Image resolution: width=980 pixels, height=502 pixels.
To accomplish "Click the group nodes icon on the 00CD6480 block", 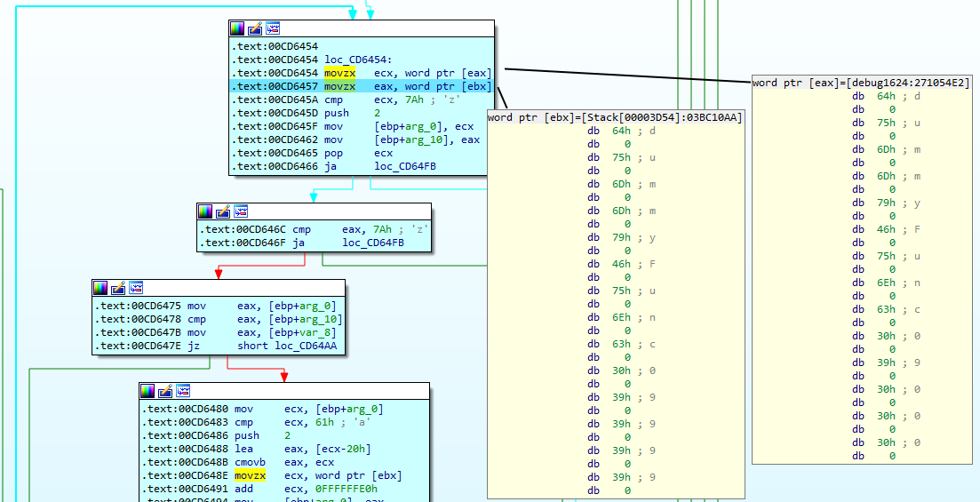I will click(183, 391).
